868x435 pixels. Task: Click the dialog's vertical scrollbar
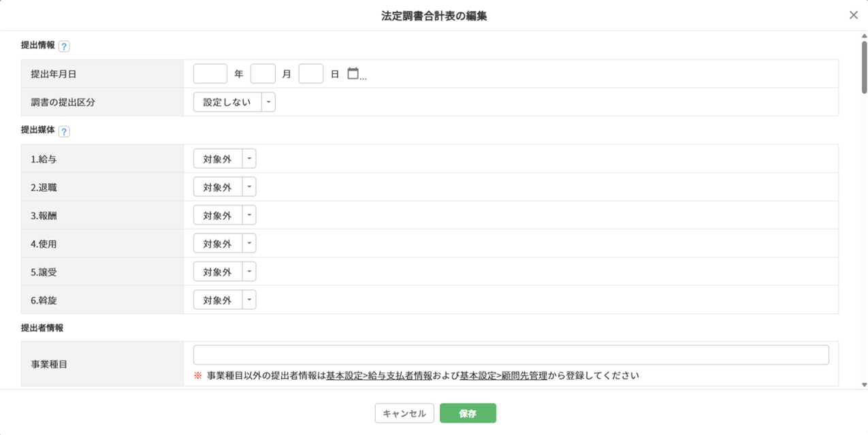[864, 68]
